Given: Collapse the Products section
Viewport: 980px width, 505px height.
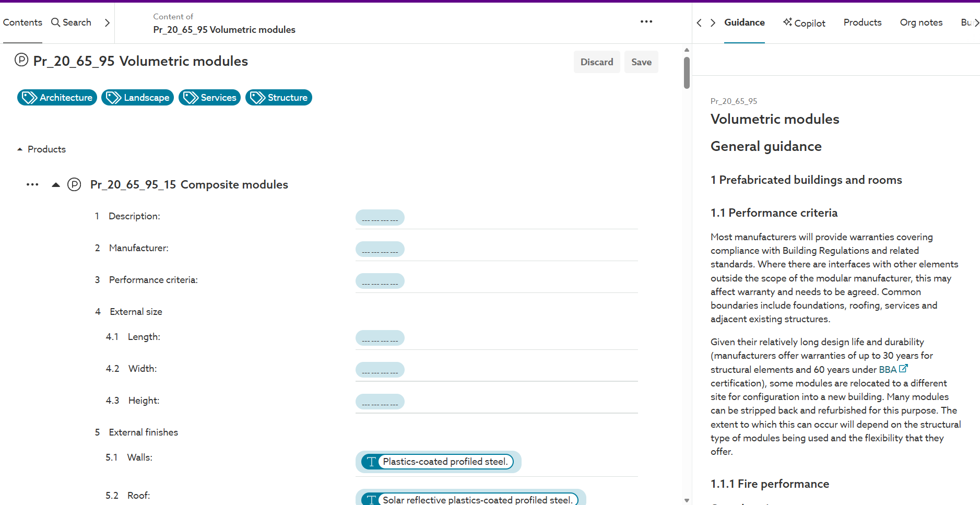Looking at the screenshot, I should [20, 149].
